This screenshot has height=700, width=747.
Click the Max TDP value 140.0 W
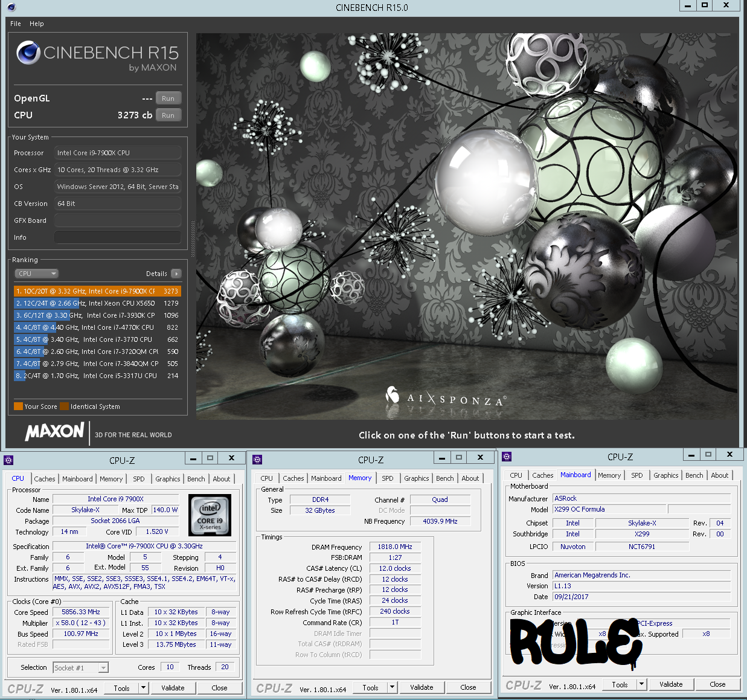(165, 510)
